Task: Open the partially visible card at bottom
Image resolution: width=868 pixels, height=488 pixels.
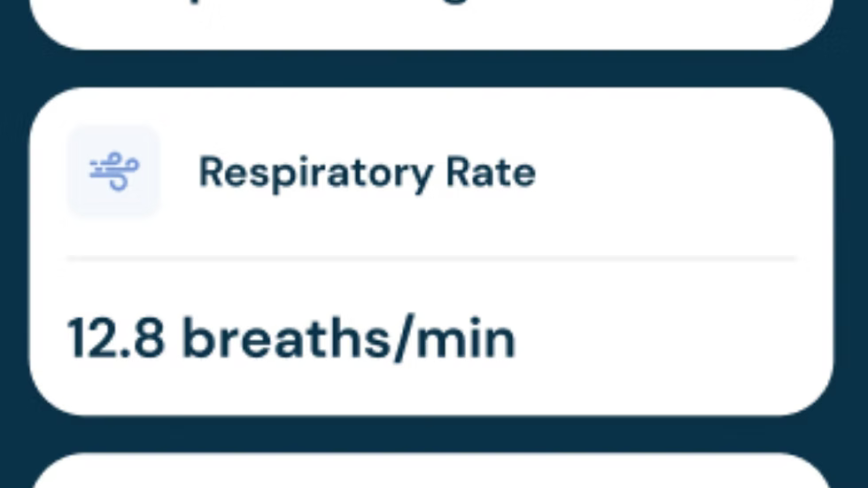Action: tap(431, 474)
